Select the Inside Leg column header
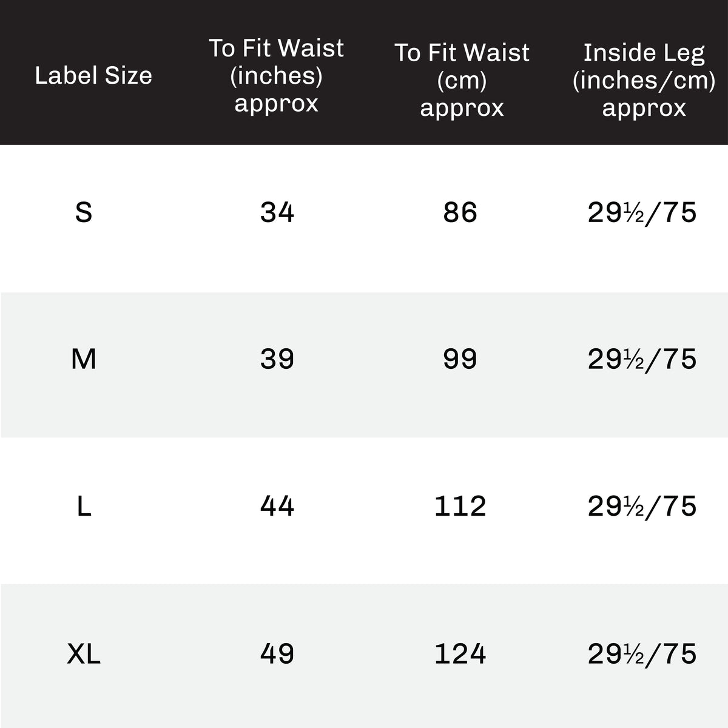 click(x=644, y=79)
